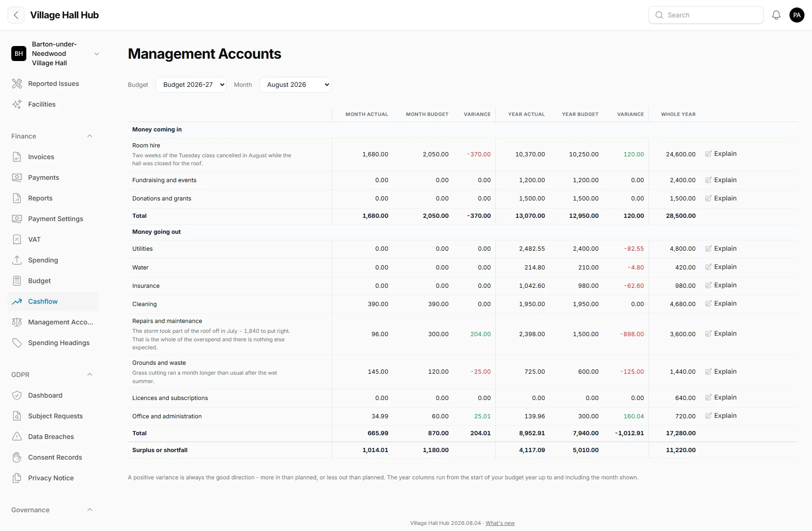This screenshot has height=531, width=812.
Task: Click Explain for Room hire
Action: [721, 154]
